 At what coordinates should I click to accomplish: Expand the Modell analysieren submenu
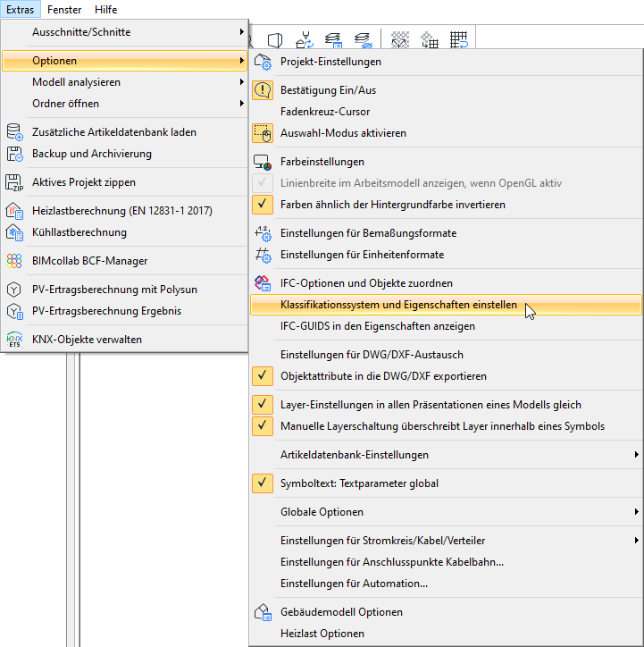pos(124,82)
